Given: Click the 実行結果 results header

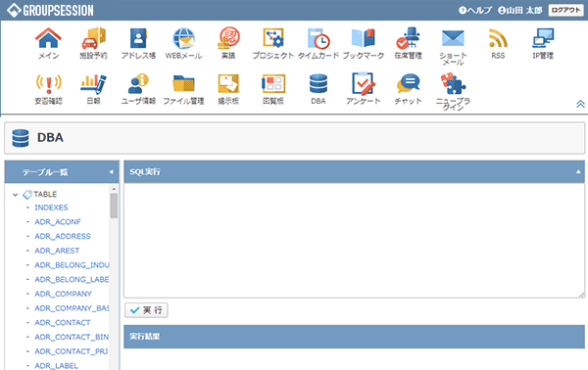Looking at the screenshot, I should click(355, 337).
